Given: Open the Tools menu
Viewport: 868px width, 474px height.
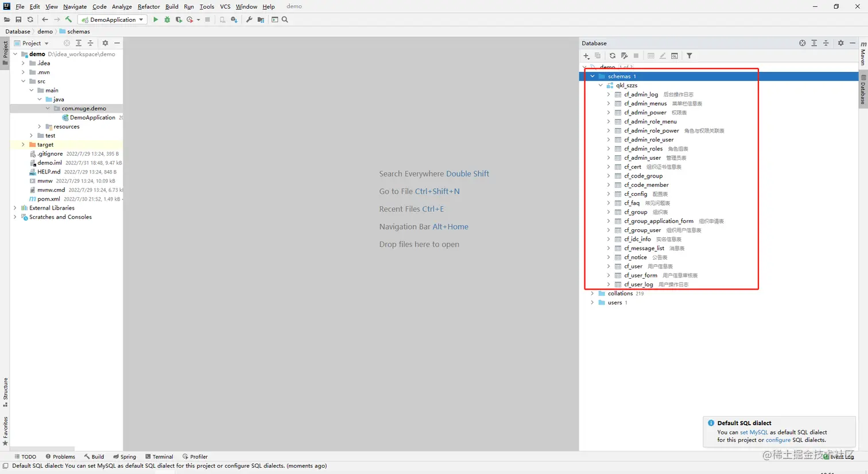Looking at the screenshot, I should (207, 6).
